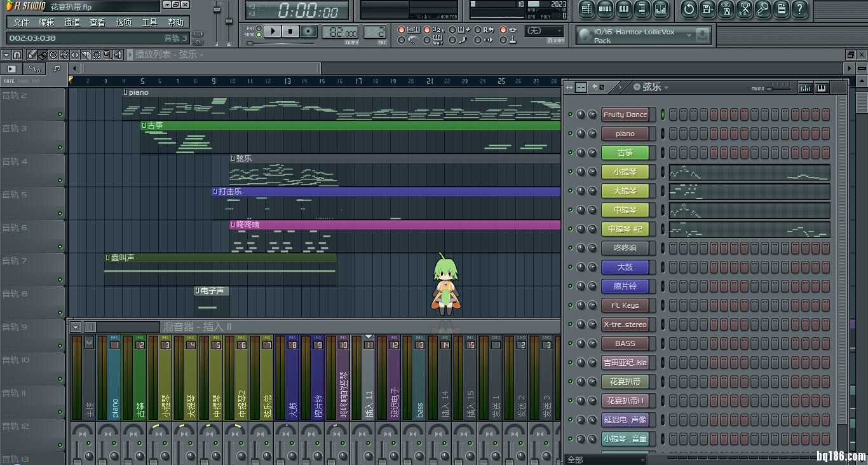Image resolution: width=868 pixels, height=465 pixels.
Task: Select the 大提琴 channel button
Action: coord(625,191)
